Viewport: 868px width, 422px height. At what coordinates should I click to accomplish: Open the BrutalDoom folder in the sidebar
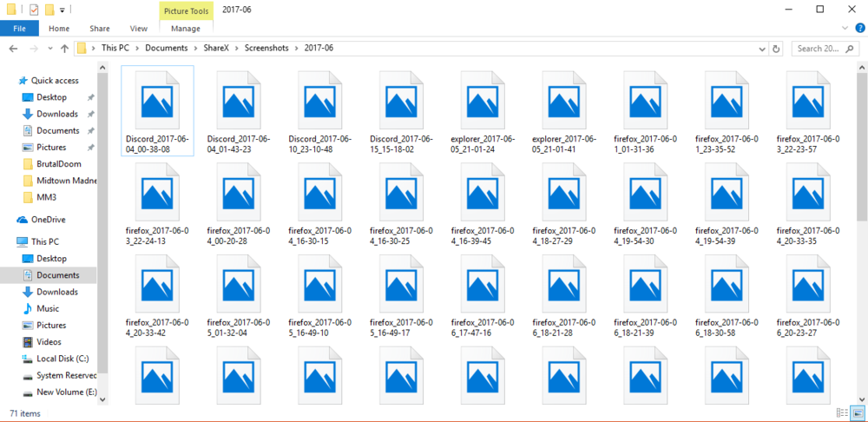pyautogui.click(x=59, y=164)
